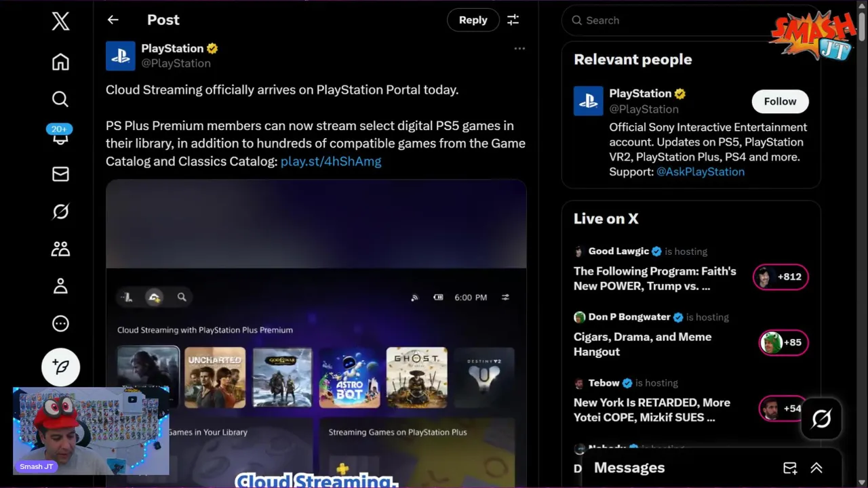Start new message in Messages drawer
The image size is (868, 488).
(x=790, y=468)
